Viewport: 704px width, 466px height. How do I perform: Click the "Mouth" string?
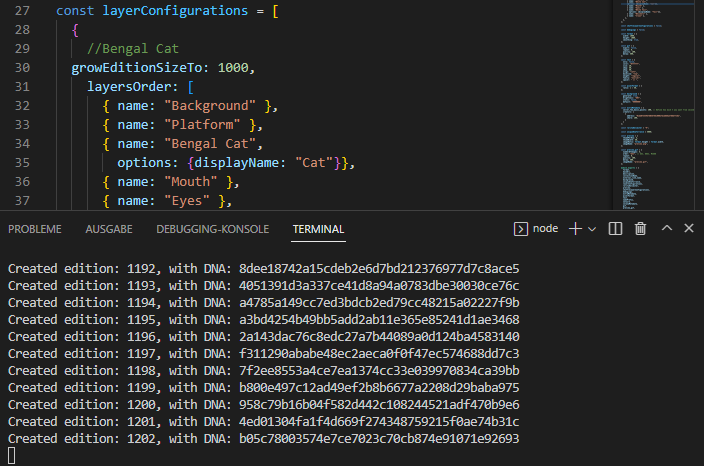[190, 182]
